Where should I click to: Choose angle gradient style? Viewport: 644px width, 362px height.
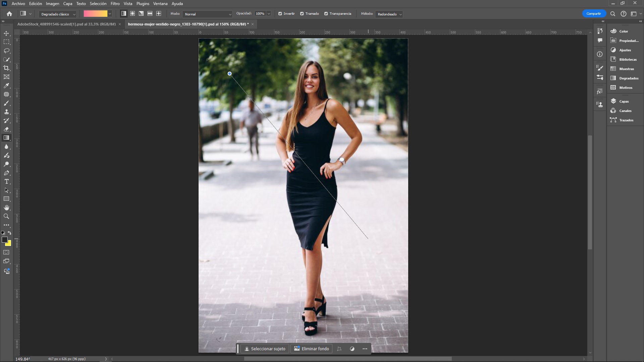[x=141, y=14]
